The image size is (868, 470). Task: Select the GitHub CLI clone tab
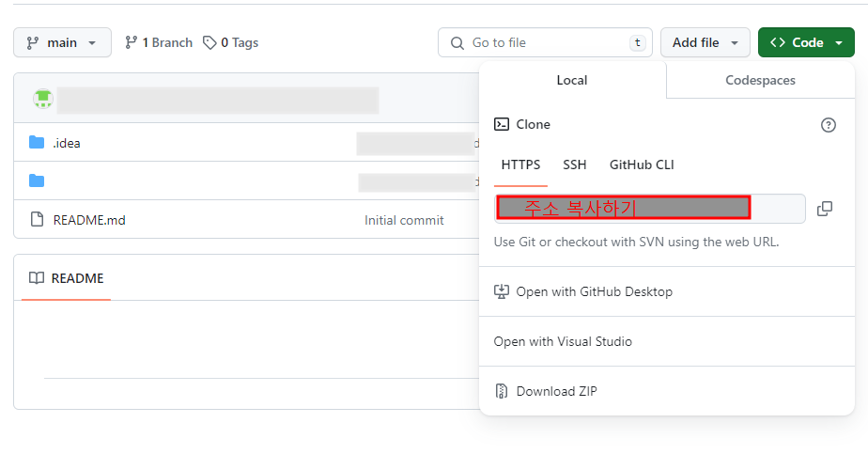click(642, 165)
